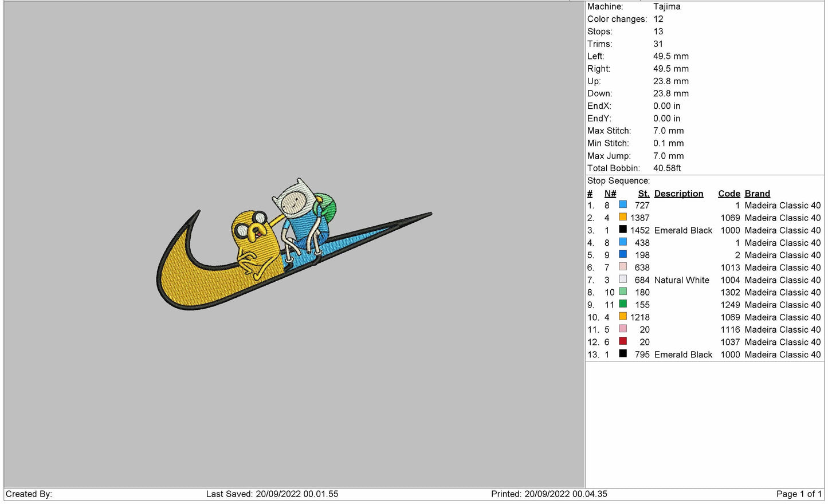Select the orange swatch in stop row 2

coord(623,217)
